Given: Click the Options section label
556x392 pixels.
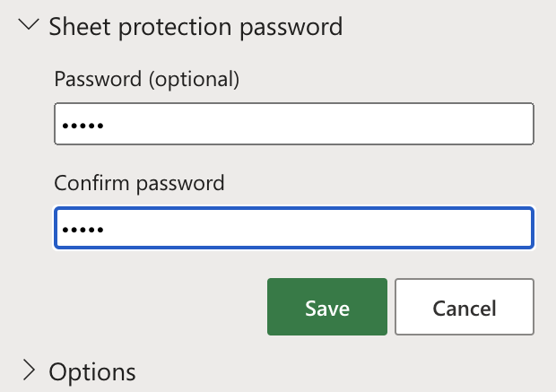Looking at the screenshot, I should (92, 370).
